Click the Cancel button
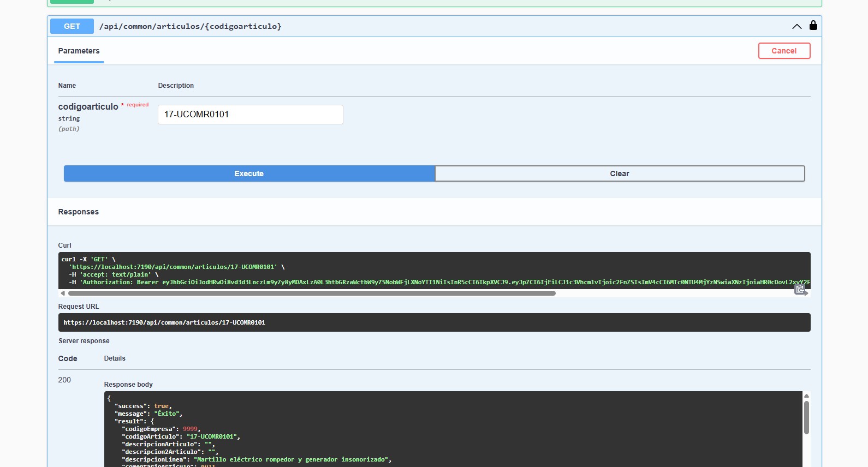This screenshot has width=868, height=467. pyautogui.click(x=784, y=51)
